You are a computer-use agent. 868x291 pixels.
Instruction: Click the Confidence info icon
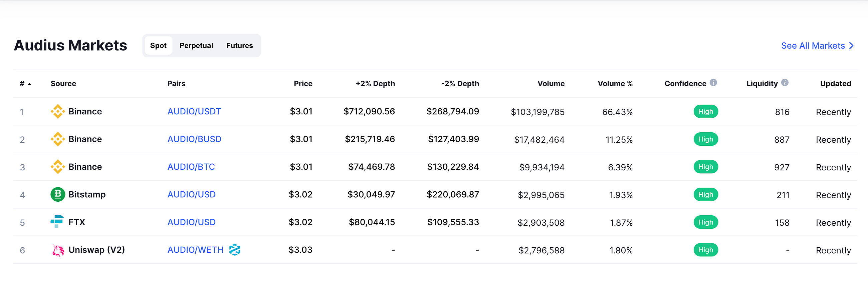(x=713, y=83)
